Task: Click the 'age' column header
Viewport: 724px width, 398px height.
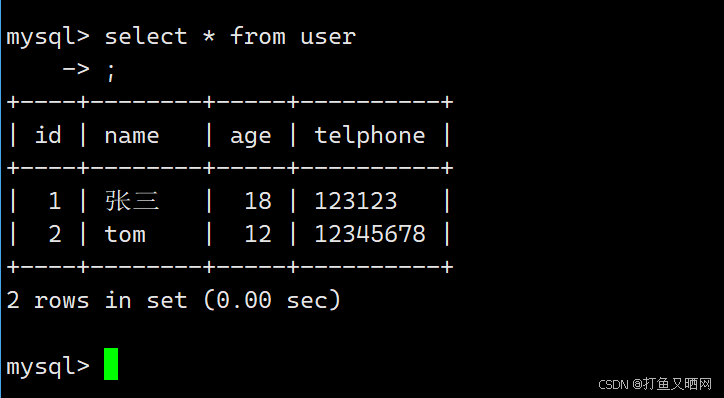Action: [x=251, y=138]
